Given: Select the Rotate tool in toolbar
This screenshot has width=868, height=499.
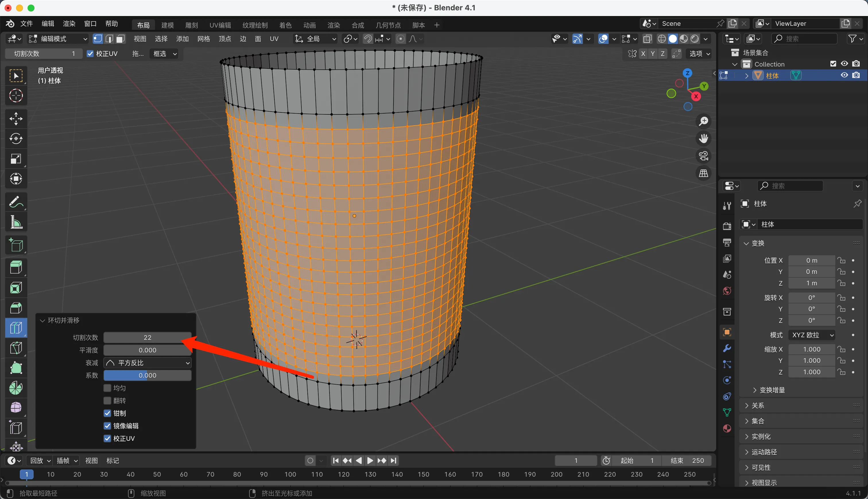Looking at the screenshot, I should tap(16, 139).
